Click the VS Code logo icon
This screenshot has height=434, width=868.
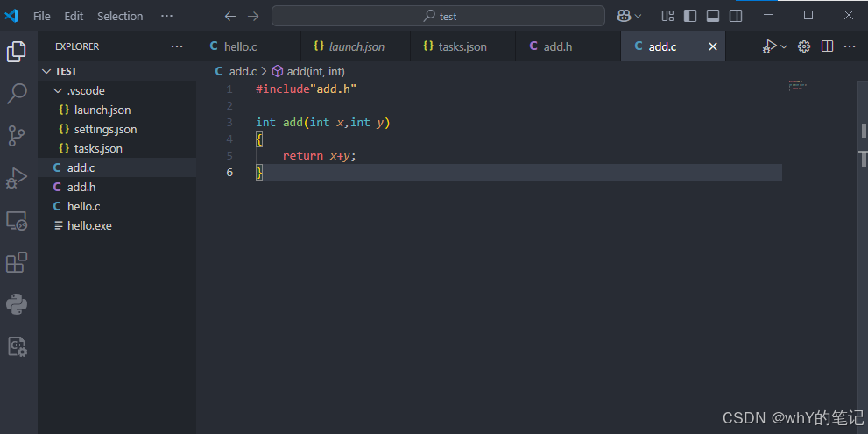click(x=11, y=16)
